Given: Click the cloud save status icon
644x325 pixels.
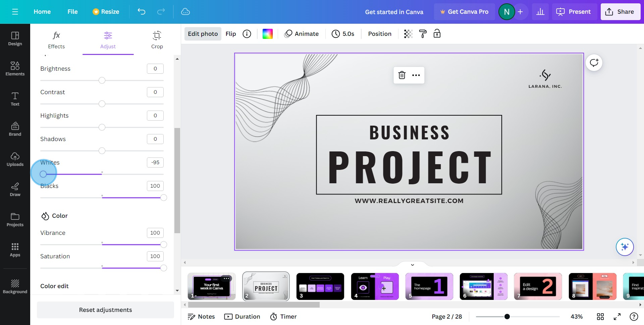Looking at the screenshot, I should (x=185, y=12).
